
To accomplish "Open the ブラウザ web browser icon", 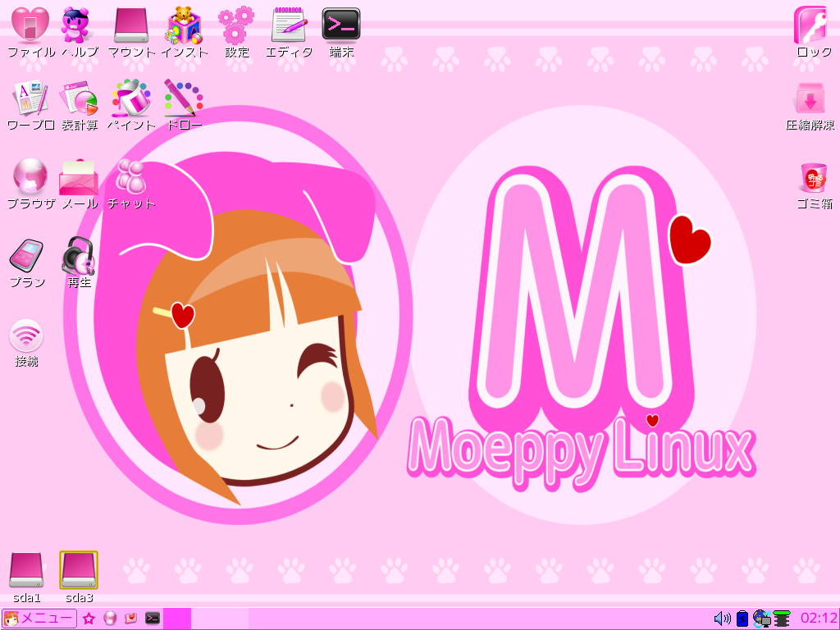I will click(30, 176).
